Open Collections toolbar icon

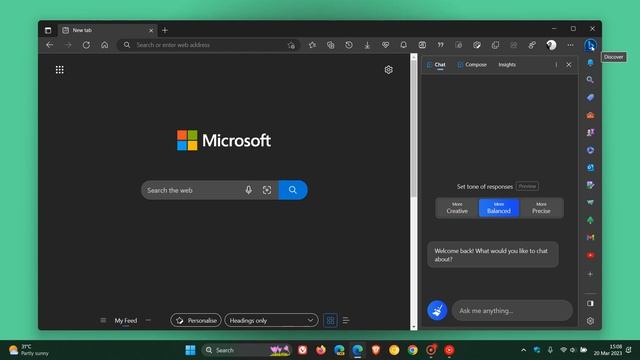pyautogui.click(x=331, y=45)
